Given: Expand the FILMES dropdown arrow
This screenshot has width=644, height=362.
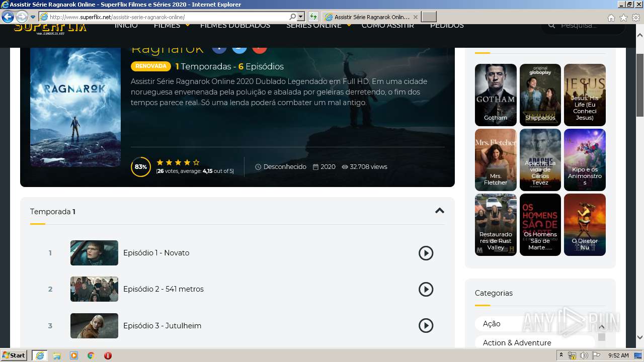Looking at the screenshot, I should tap(188, 25).
